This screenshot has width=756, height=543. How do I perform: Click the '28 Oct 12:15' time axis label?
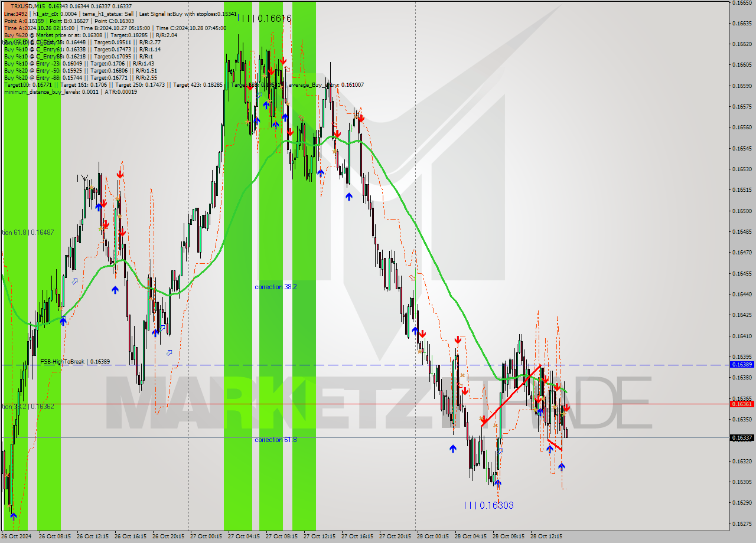[546, 537]
